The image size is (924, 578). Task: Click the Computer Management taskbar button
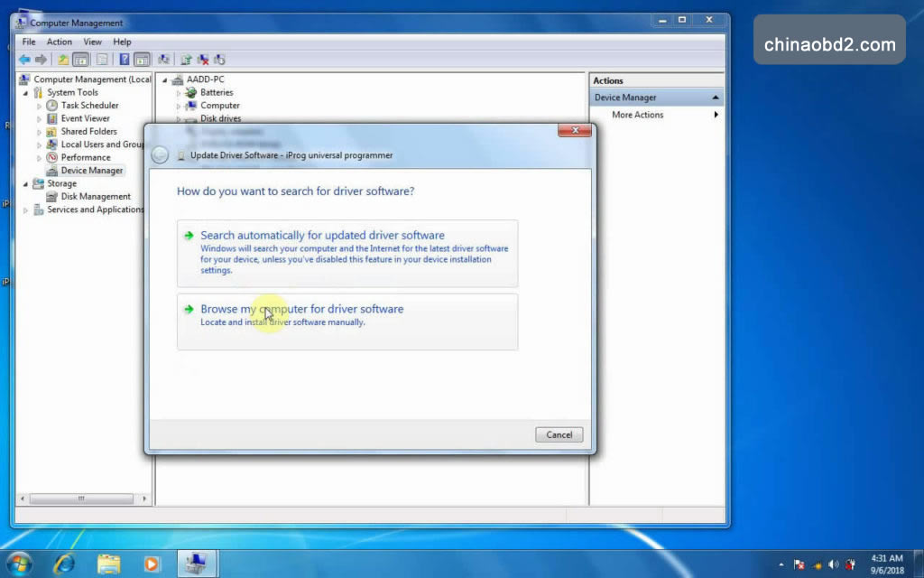click(198, 564)
